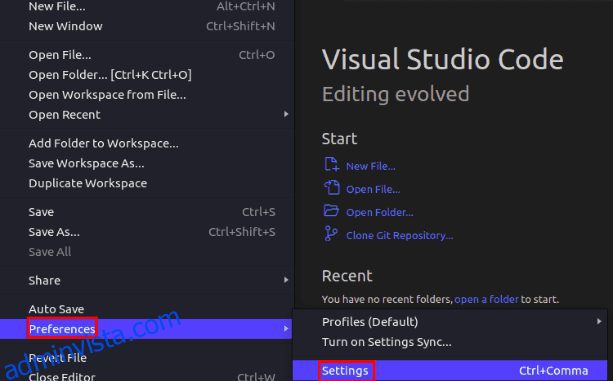The width and height of the screenshot is (613, 381).
Task: Open Profiles (Default) submenu
Action: point(450,322)
